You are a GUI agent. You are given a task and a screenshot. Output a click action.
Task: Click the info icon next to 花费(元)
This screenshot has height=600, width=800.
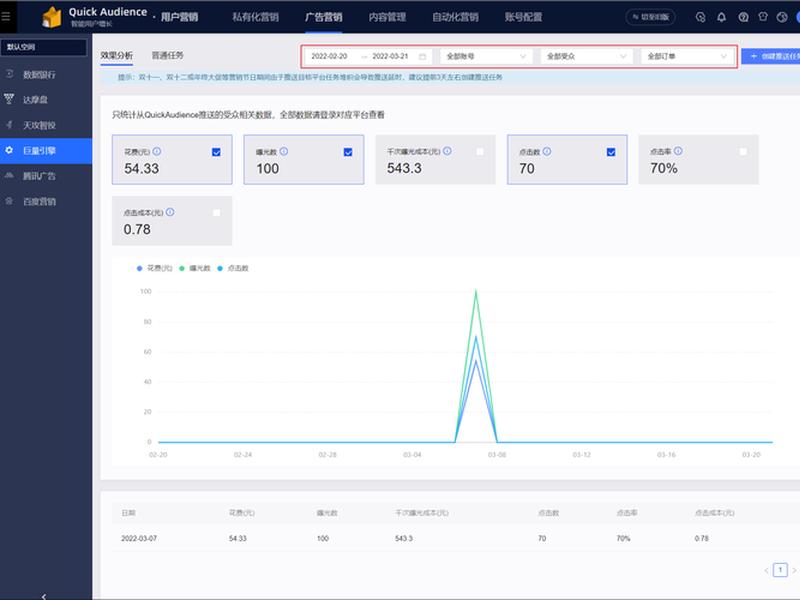(x=157, y=151)
